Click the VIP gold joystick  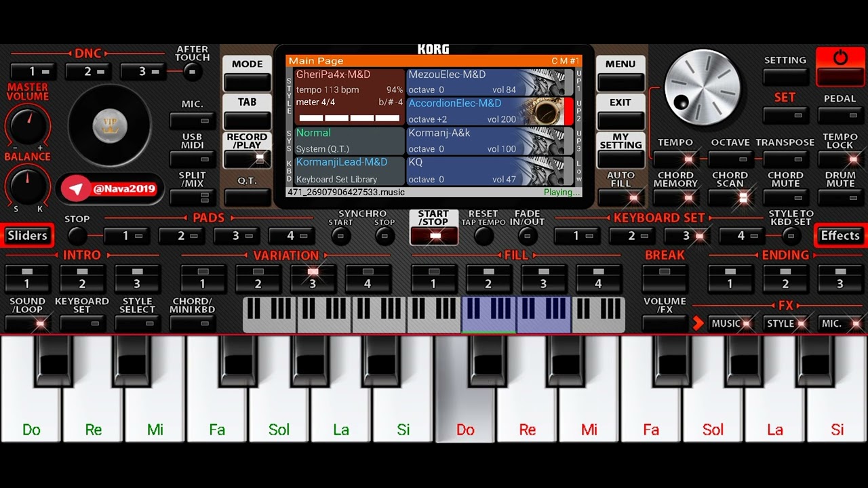click(110, 125)
